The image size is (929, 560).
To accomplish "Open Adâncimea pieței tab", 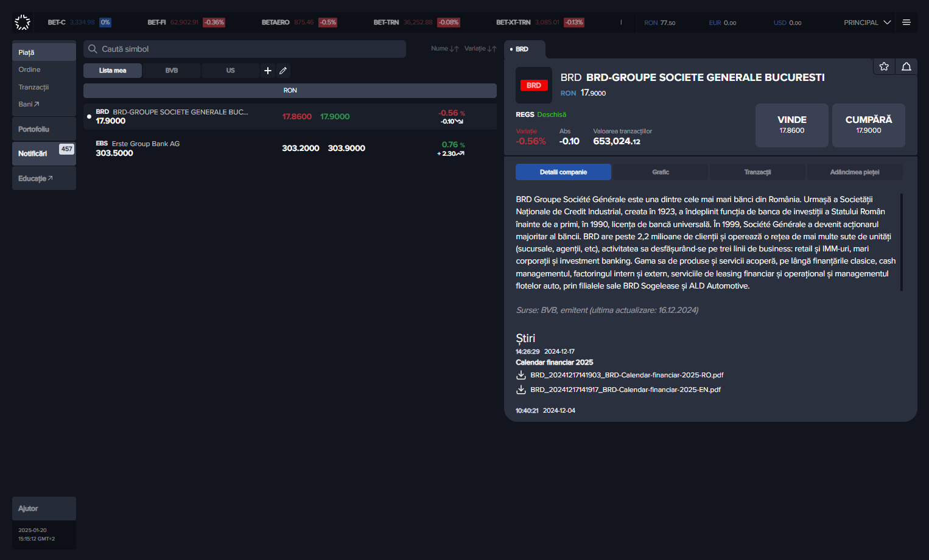I will click(855, 172).
